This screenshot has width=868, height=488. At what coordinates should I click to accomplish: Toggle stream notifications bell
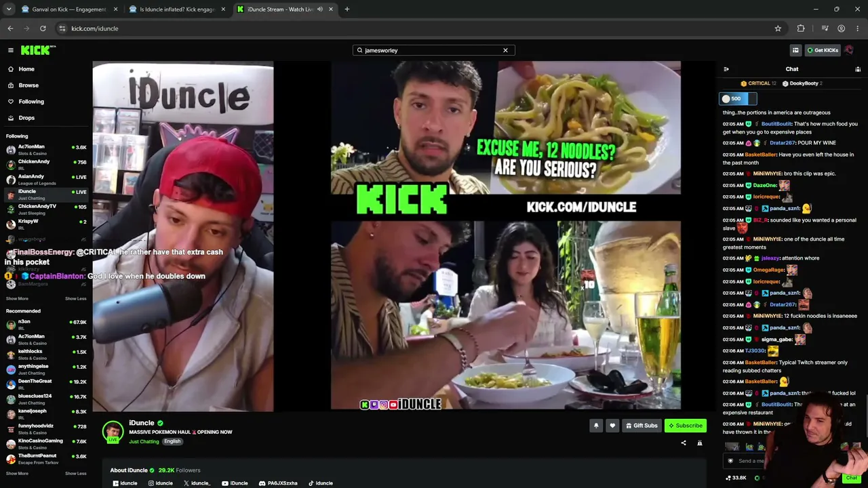pos(596,426)
